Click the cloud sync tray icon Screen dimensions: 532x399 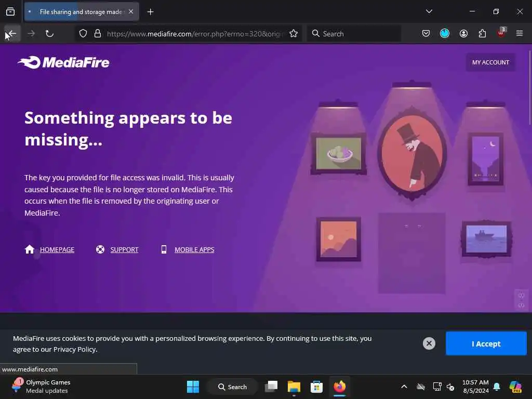point(421,387)
